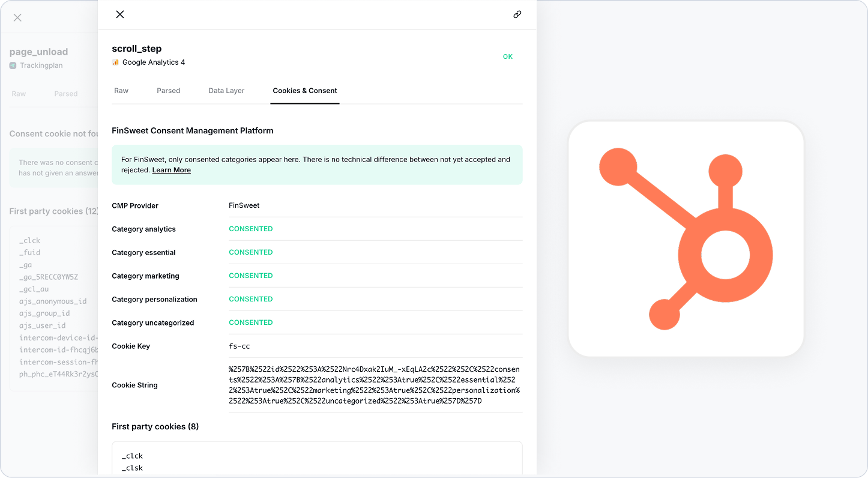
Task: Open the Parsed tab in scroll_step
Action: (169, 91)
